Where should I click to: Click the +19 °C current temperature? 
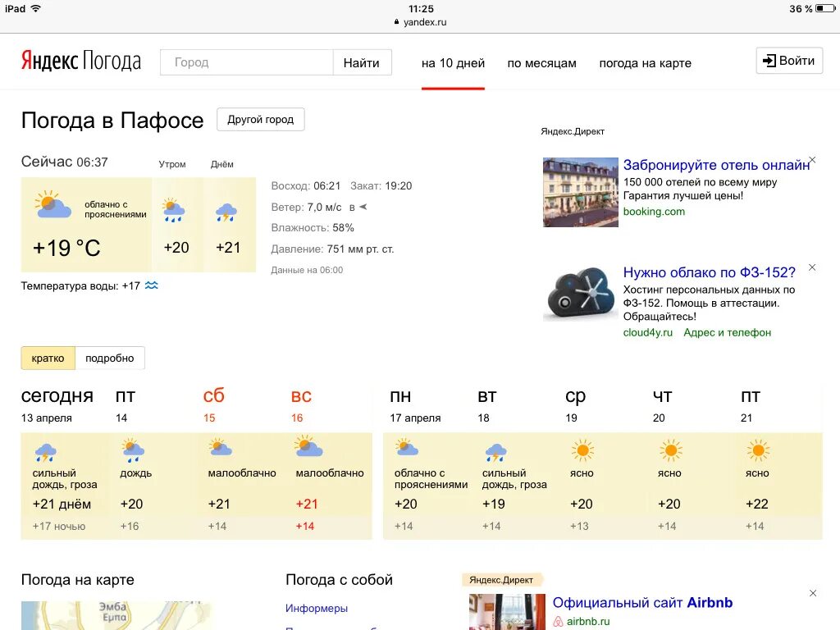[66, 248]
